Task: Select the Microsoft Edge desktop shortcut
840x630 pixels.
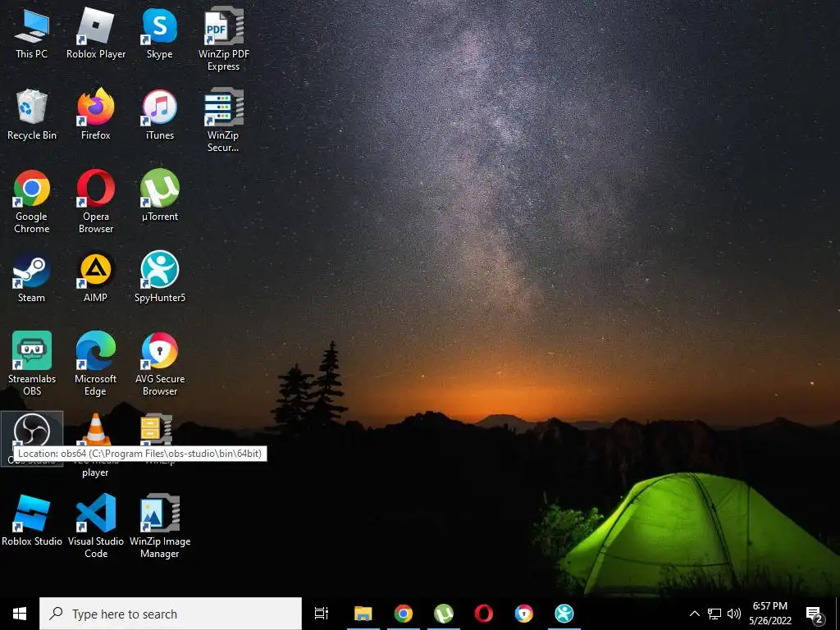Action: point(96,363)
